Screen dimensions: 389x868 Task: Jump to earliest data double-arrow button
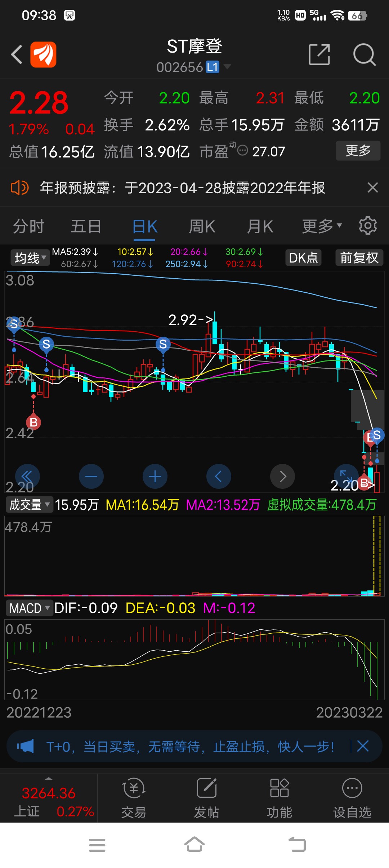27,476
